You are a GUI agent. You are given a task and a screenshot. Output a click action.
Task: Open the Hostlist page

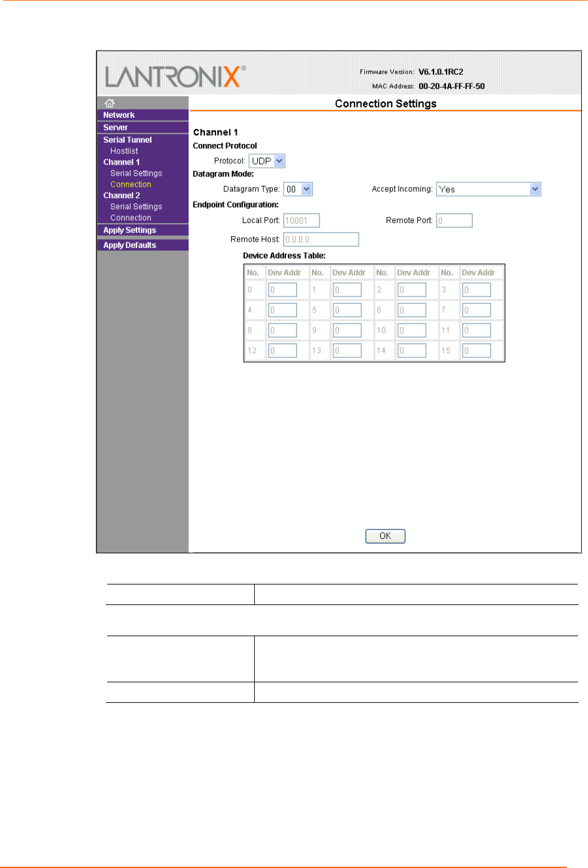124,151
